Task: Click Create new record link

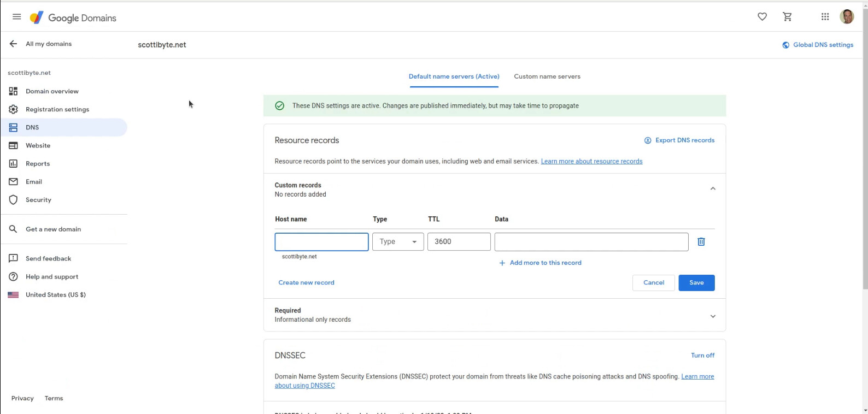Action: point(306,282)
